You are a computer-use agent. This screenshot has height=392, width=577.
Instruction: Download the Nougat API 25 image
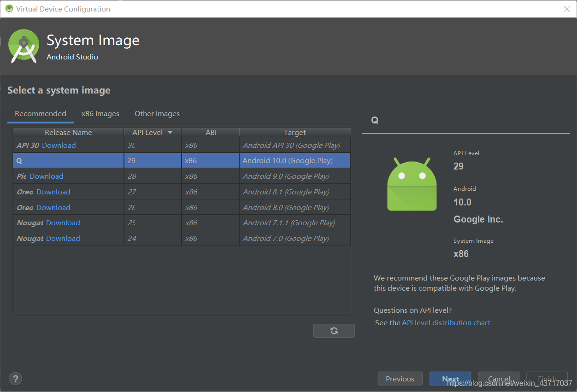click(63, 222)
